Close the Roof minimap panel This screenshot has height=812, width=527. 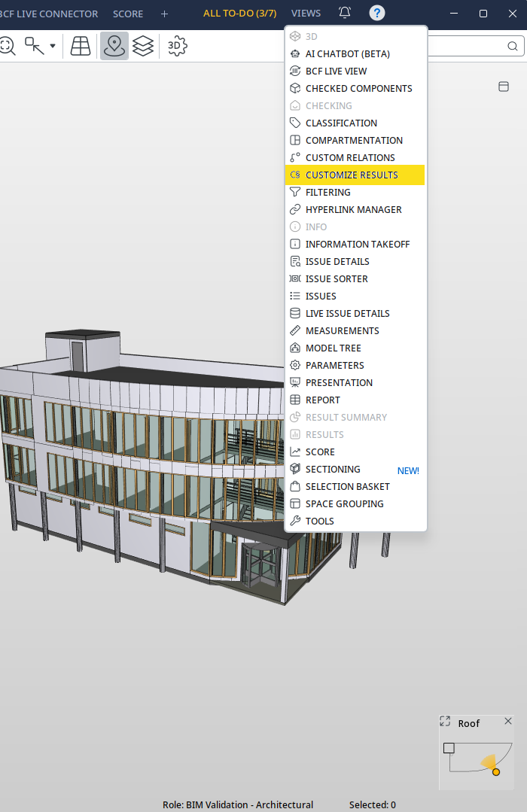[x=508, y=721]
